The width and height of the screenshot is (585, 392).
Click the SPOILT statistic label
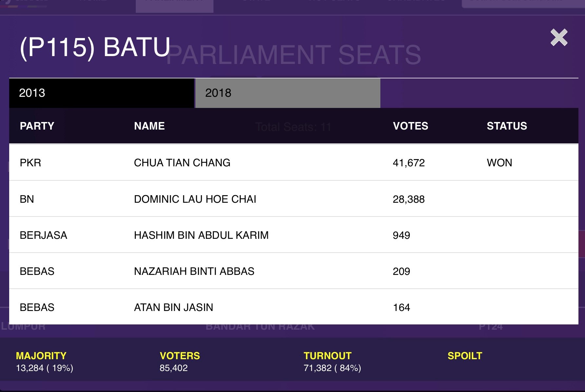pos(465,356)
